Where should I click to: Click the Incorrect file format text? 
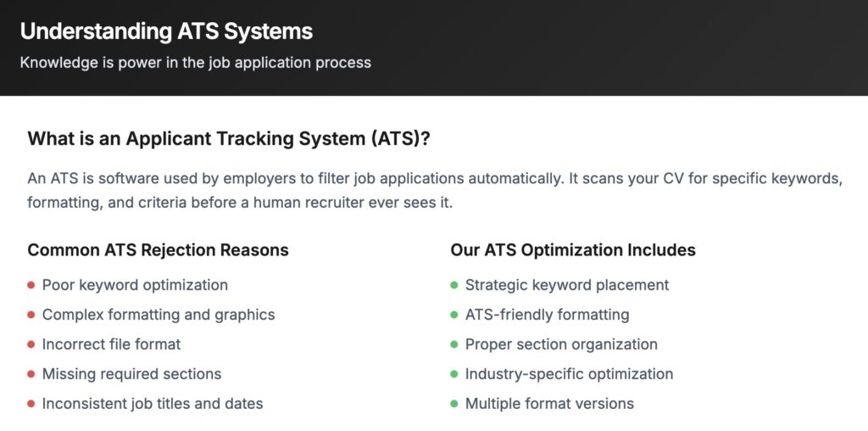click(111, 344)
